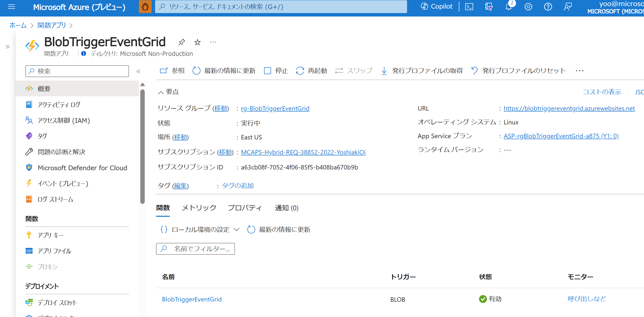Screen dimensions: 644x317
Task: Collapse the 要点 essentials section
Action: (x=161, y=92)
